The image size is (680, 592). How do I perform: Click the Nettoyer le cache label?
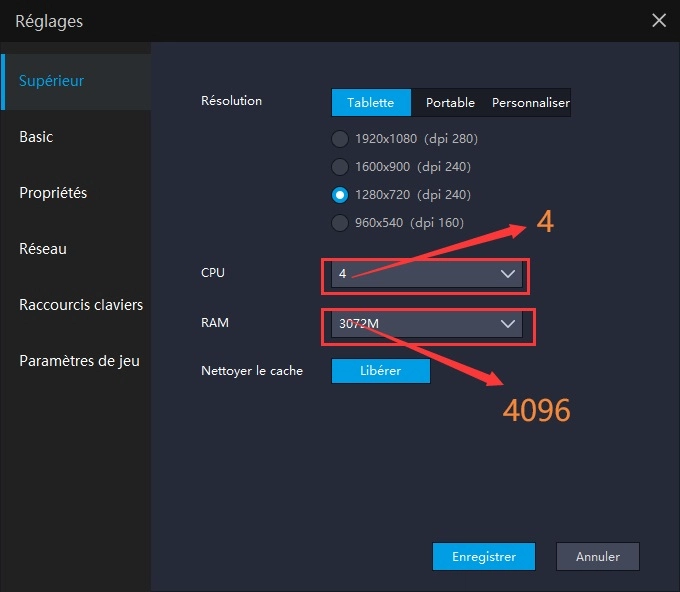tap(252, 371)
